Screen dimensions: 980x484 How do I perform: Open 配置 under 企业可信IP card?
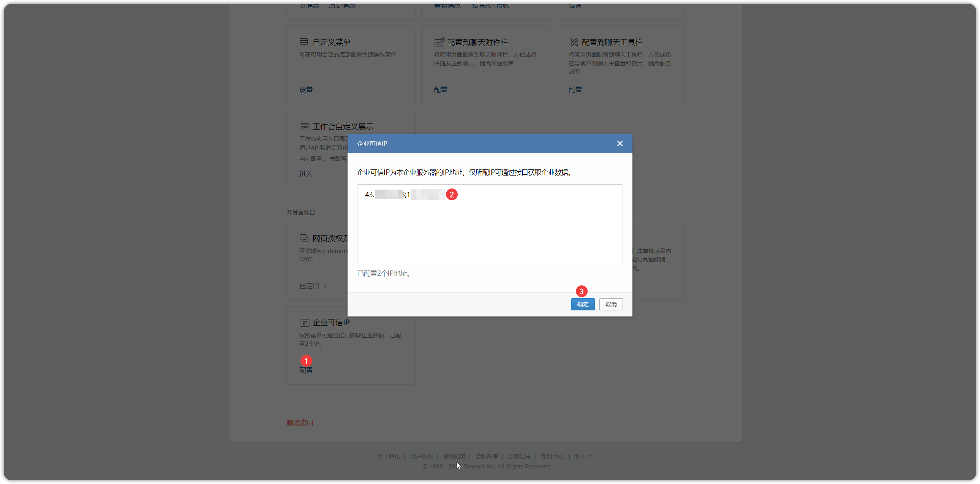coord(306,370)
